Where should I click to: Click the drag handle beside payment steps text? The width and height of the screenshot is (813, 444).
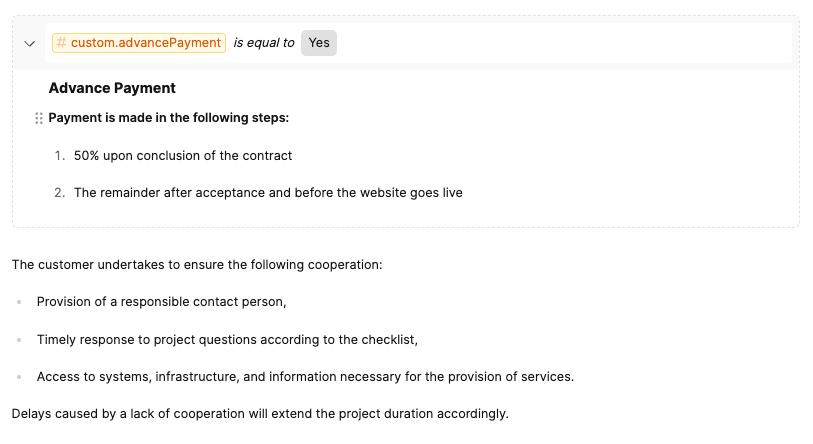coord(39,118)
